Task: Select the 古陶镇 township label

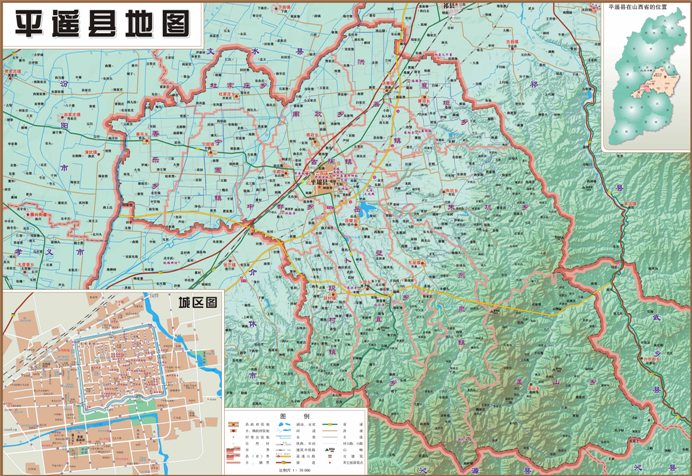Action: click(331, 161)
